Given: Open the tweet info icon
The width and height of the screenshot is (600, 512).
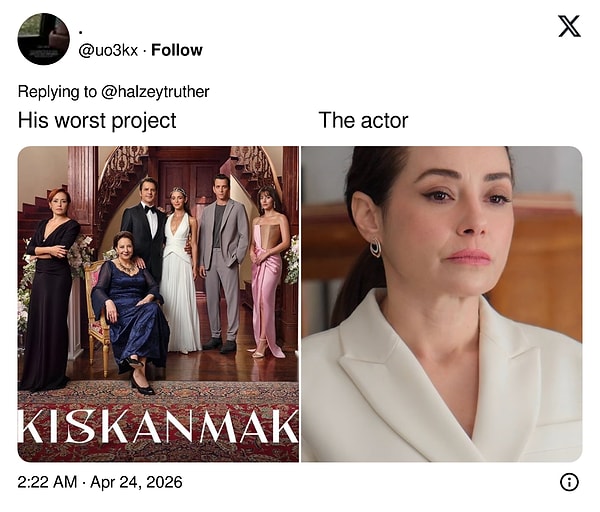Looking at the screenshot, I should 569,482.
